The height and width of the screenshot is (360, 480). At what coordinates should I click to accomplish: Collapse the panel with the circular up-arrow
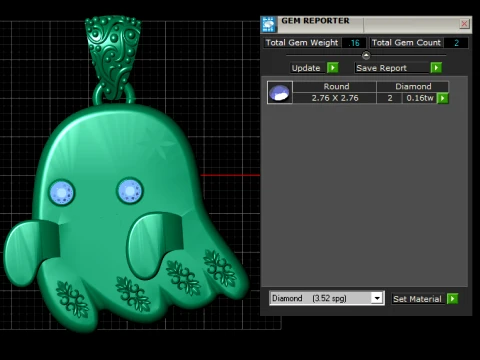pos(366,55)
